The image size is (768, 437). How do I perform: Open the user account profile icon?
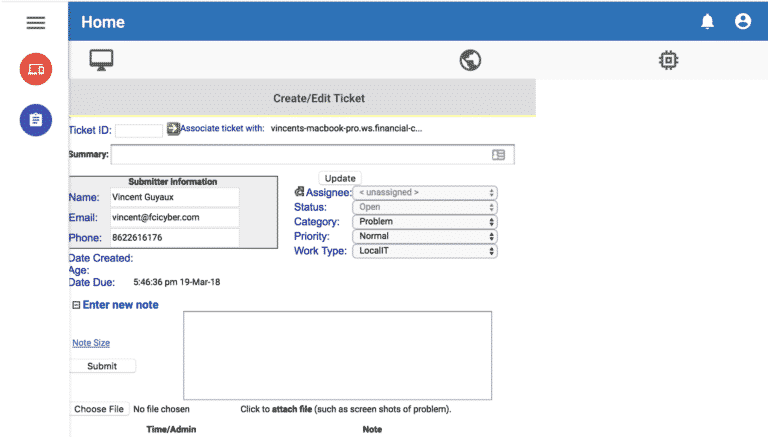point(743,21)
